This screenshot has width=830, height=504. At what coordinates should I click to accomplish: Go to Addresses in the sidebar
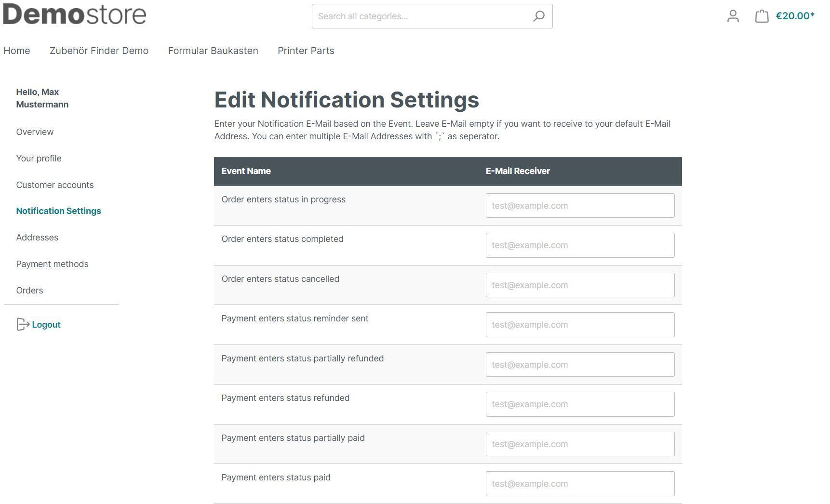pyautogui.click(x=37, y=238)
